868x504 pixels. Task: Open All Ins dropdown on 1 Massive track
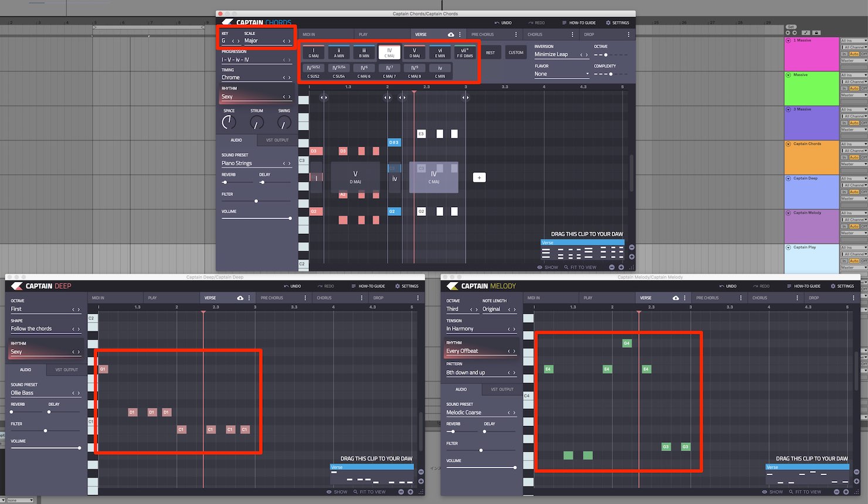click(x=854, y=40)
